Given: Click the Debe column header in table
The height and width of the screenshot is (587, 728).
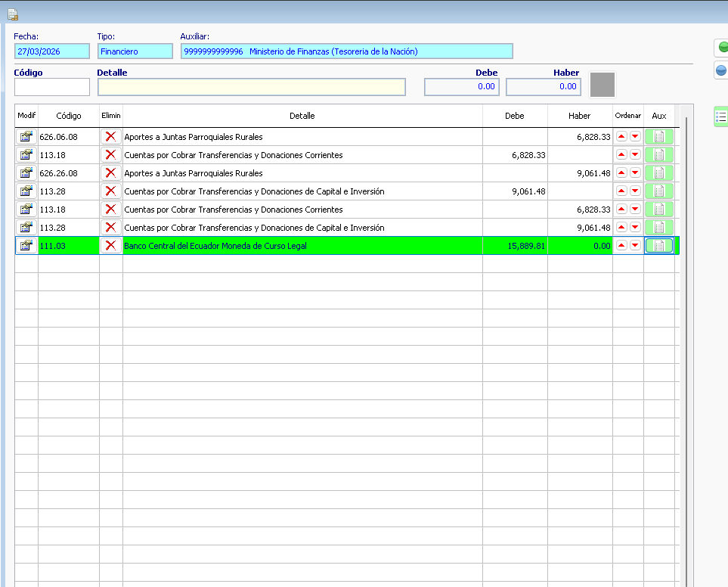Looking at the screenshot, I should click(514, 116).
